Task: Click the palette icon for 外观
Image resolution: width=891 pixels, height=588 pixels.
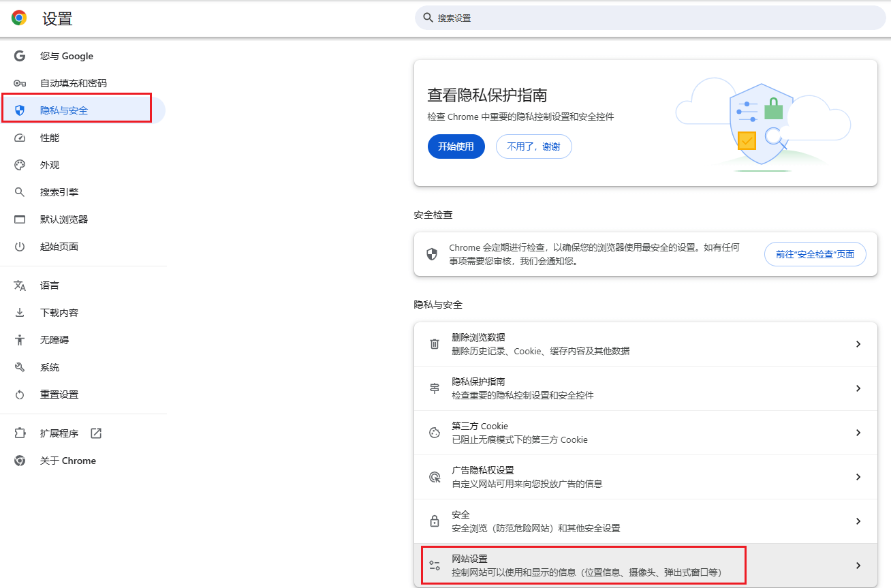Action: tap(20, 164)
